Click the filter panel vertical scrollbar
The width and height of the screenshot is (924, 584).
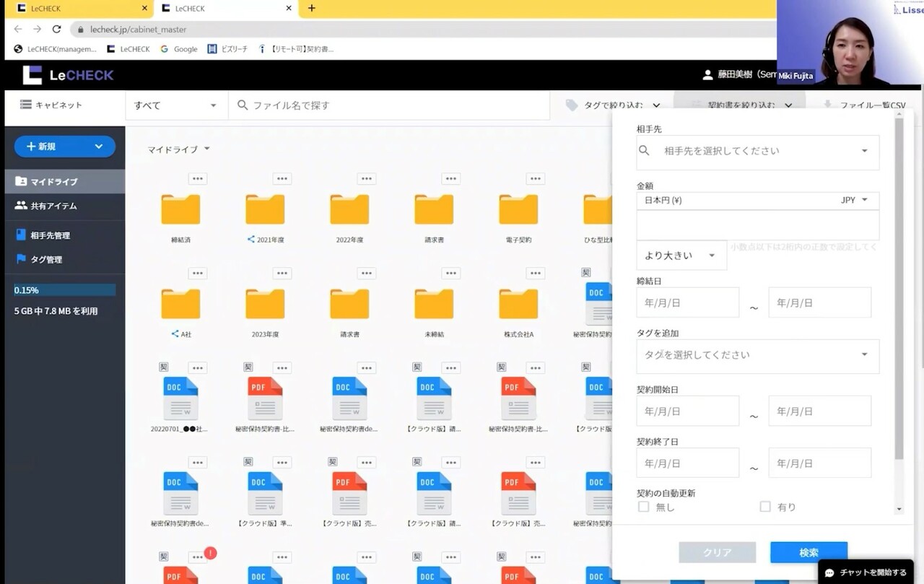pyautogui.click(x=899, y=289)
